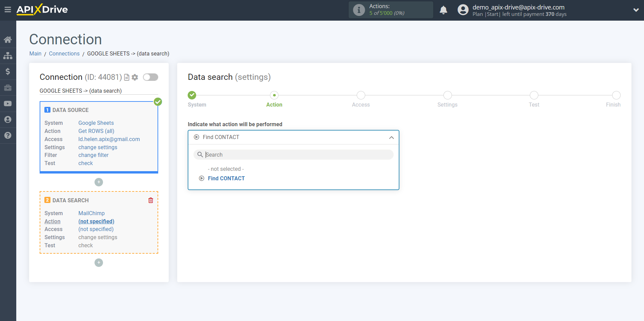Collapse the Find CONTACT action dropdown
Screen dimensions: 644x321
pyautogui.click(x=293, y=137)
